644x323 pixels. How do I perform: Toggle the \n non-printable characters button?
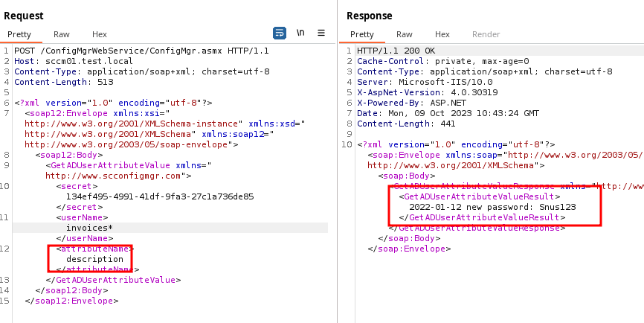click(x=300, y=33)
